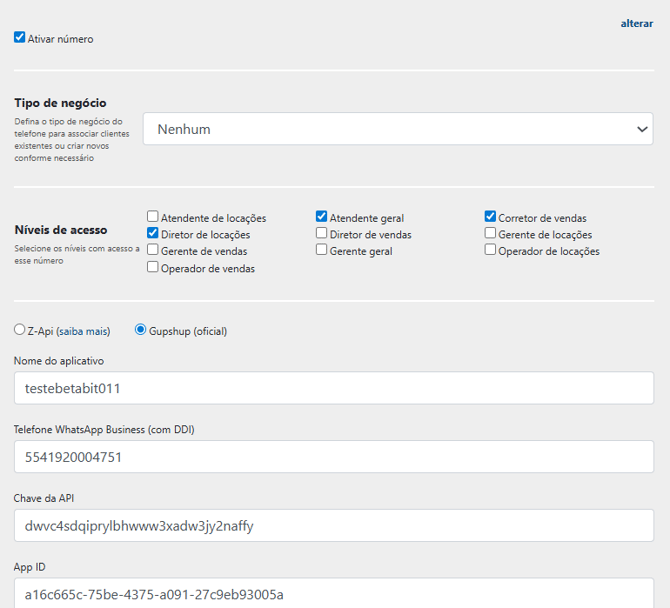
Task: Enable 'Atendente de locações' access level
Action: tap(153, 217)
